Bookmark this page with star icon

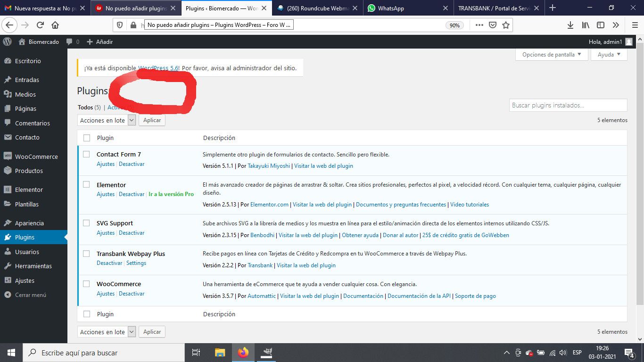(x=506, y=25)
